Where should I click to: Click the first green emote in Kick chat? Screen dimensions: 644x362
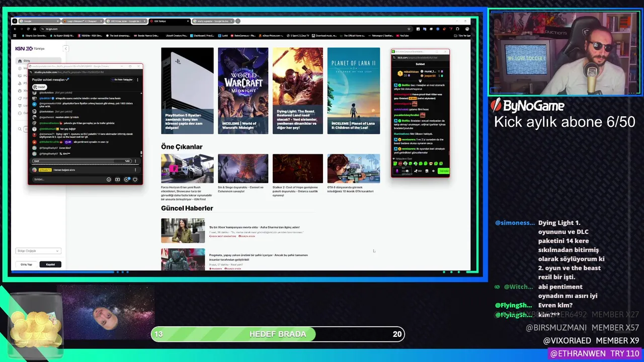click(395, 163)
